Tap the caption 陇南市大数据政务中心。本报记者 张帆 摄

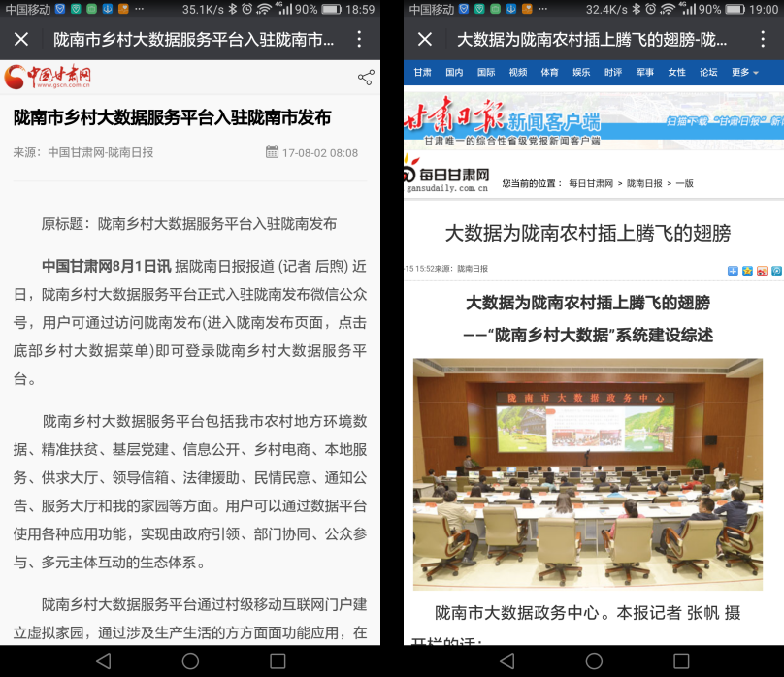(587, 613)
